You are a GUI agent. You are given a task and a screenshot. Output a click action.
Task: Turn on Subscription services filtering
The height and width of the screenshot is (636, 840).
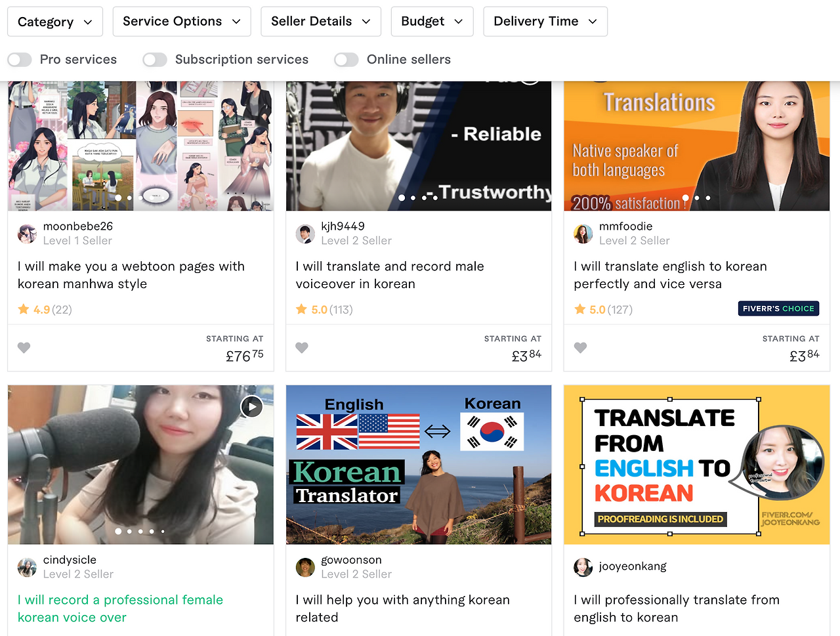(155, 59)
